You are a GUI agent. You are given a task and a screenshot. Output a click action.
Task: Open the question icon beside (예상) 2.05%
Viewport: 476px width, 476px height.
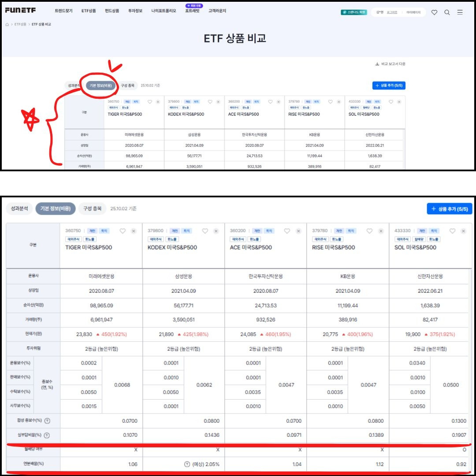(x=187, y=464)
